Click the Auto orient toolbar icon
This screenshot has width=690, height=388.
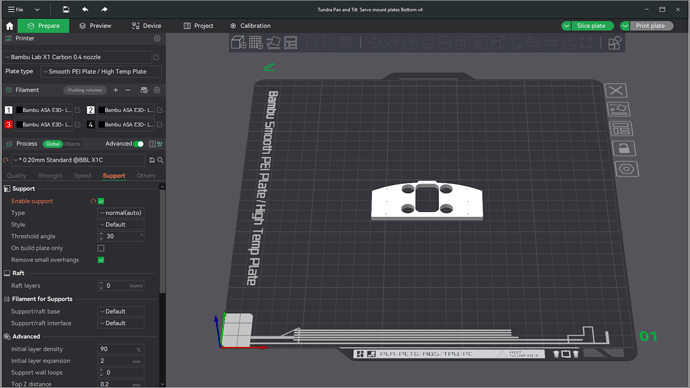click(x=273, y=43)
